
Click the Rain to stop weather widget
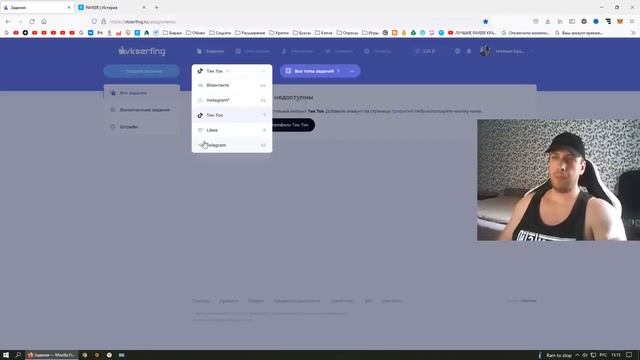click(x=555, y=355)
